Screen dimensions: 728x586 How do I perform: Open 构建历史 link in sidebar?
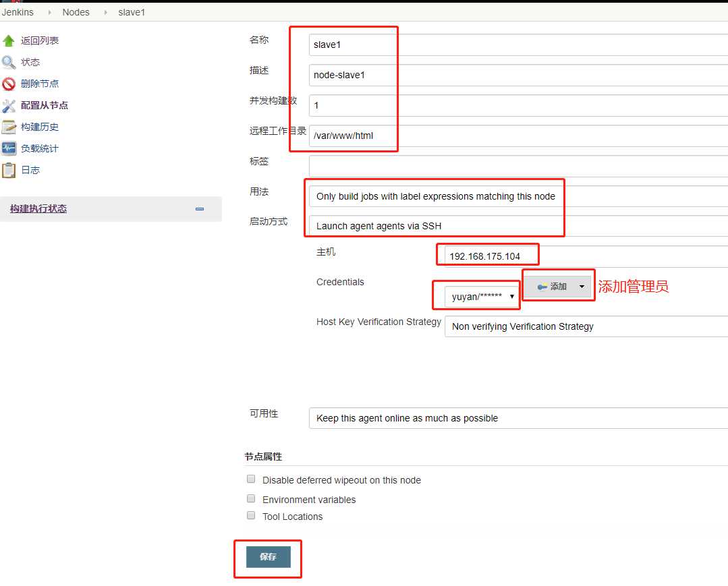pyautogui.click(x=40, y=127)
